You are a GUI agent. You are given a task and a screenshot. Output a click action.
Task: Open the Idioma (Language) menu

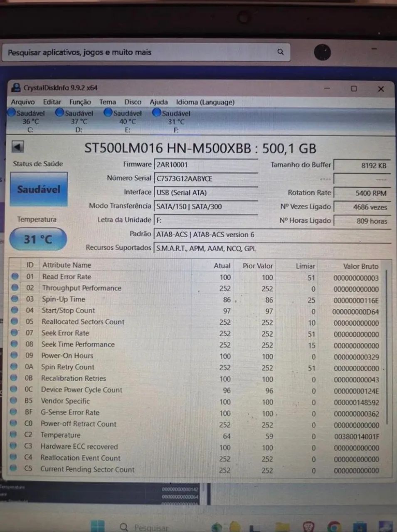(x=205, y=102)
